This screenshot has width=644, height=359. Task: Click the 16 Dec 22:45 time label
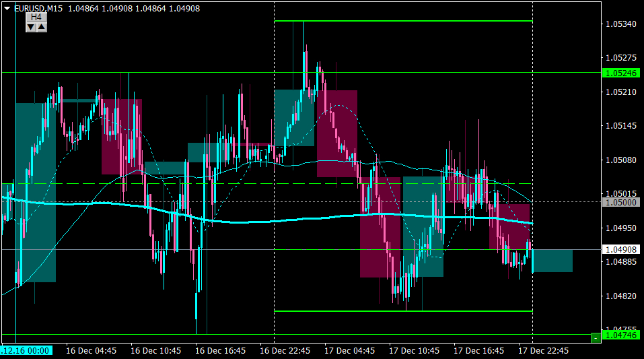pos(285,351)
